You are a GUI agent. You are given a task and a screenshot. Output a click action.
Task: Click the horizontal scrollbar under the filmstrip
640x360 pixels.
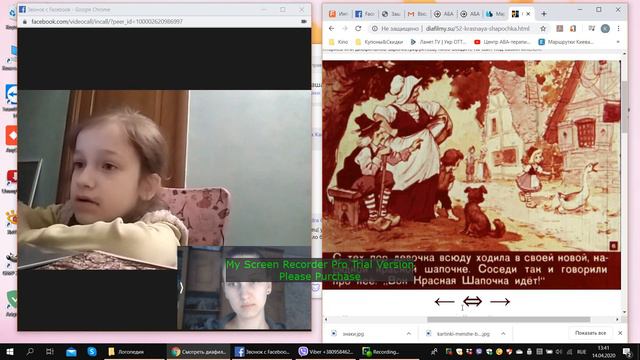coord(509,320)
